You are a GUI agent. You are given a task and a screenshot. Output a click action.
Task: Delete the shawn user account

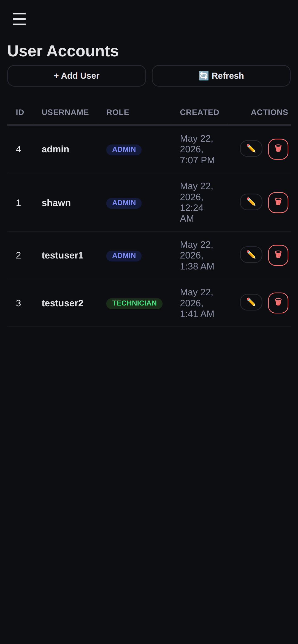point(278,202)
